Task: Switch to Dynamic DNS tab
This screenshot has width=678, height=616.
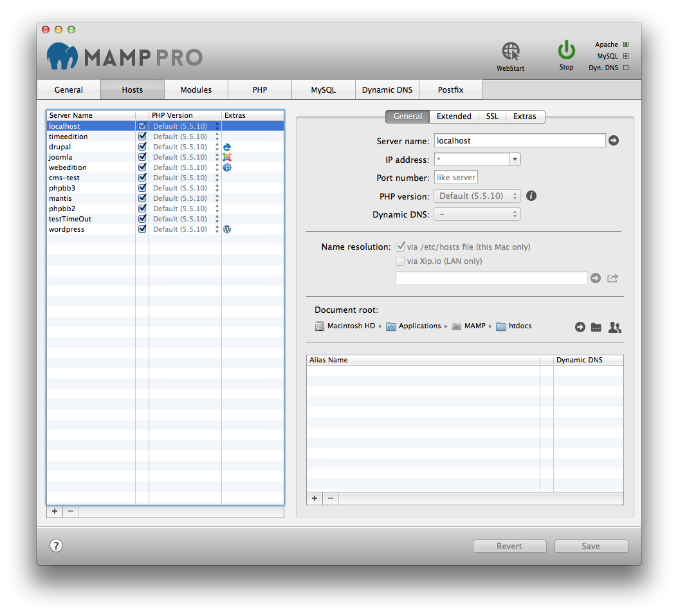Action: (x=387, y=90)
